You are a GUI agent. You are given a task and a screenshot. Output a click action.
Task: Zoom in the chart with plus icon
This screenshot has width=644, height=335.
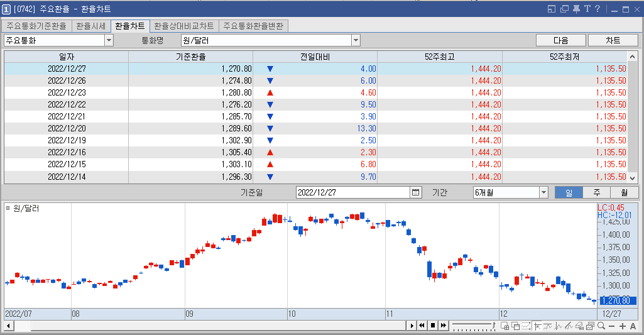(623, 326)
